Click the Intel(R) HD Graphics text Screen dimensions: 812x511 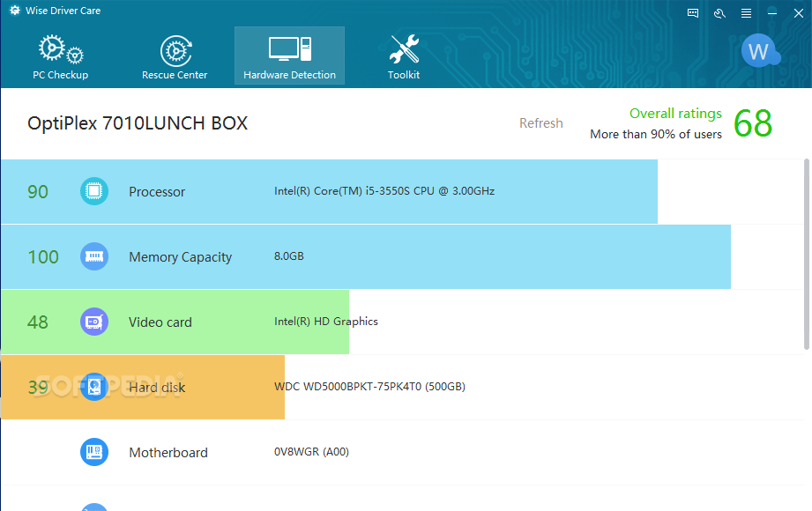(326, 322)
